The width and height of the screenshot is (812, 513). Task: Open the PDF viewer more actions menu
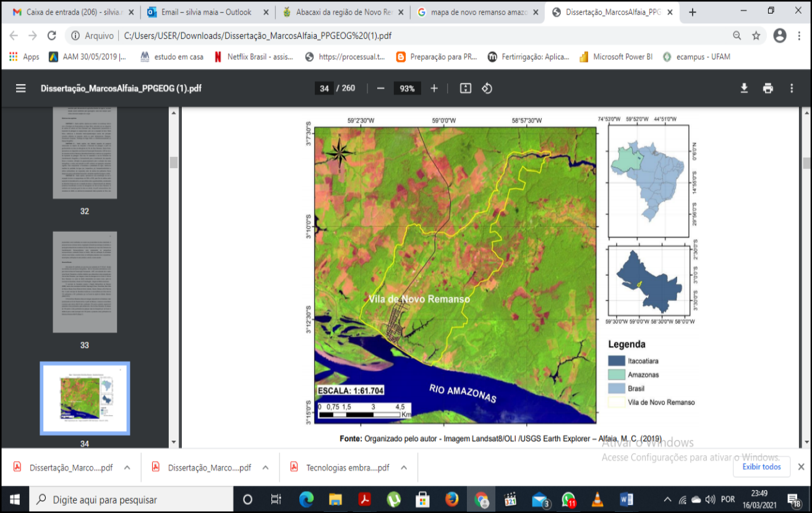tap(792, 88)
